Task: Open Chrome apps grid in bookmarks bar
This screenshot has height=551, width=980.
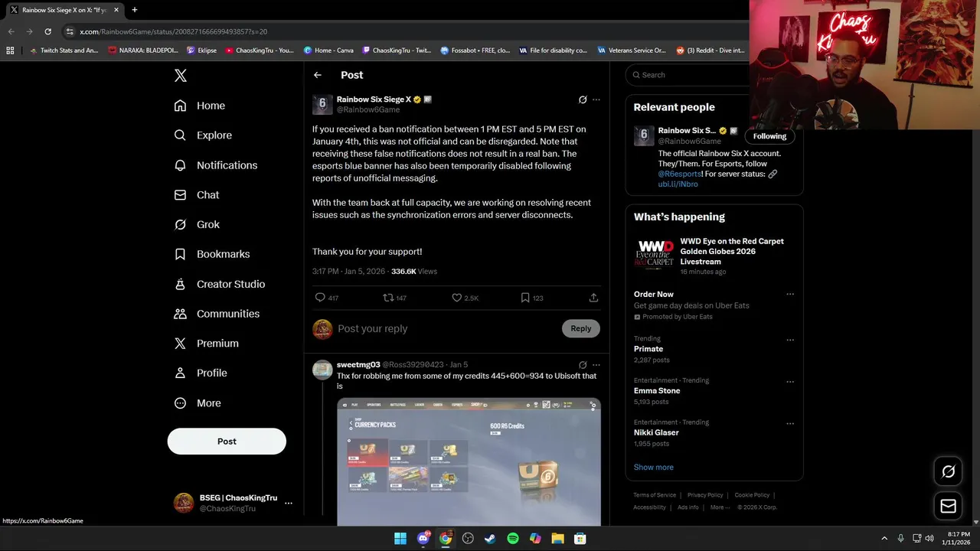Action: click(10, 51)
